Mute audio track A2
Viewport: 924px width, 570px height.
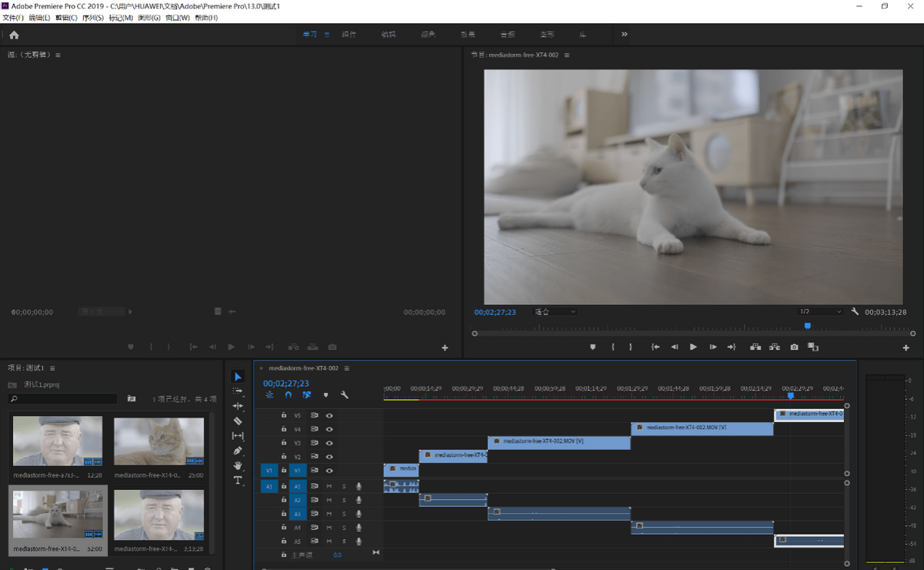329,500
